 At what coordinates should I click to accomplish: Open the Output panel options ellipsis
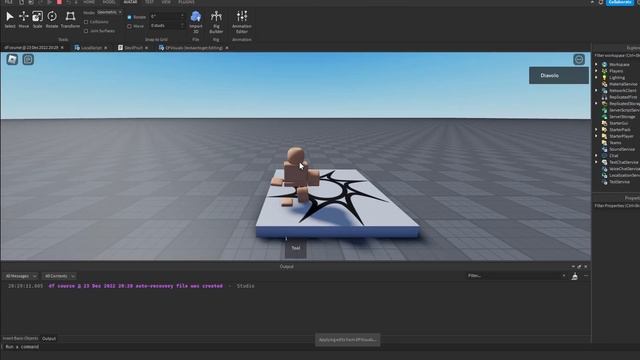[x=586, y=276]
